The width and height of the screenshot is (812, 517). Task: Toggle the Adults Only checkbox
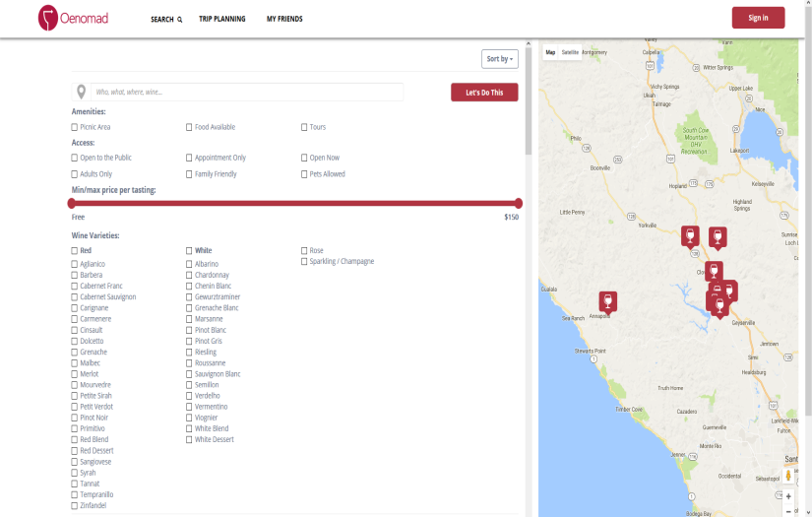tap(75, 174)
